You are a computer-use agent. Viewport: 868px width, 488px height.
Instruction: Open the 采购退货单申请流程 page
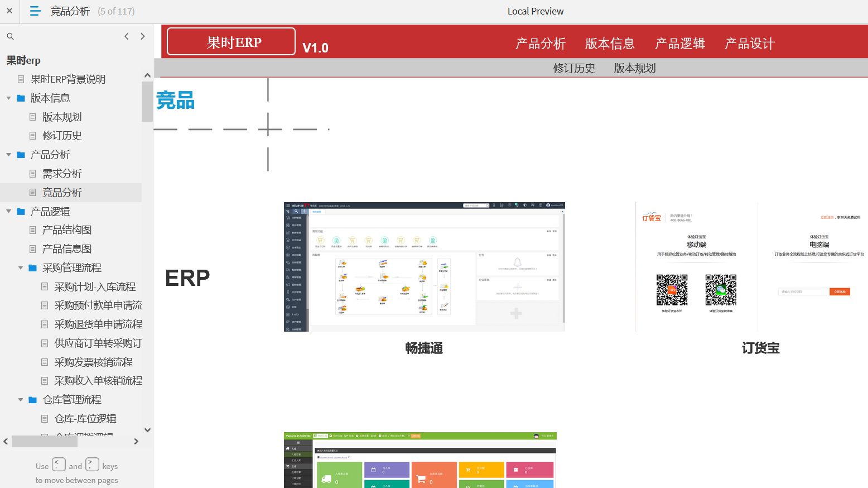[98, 324]
